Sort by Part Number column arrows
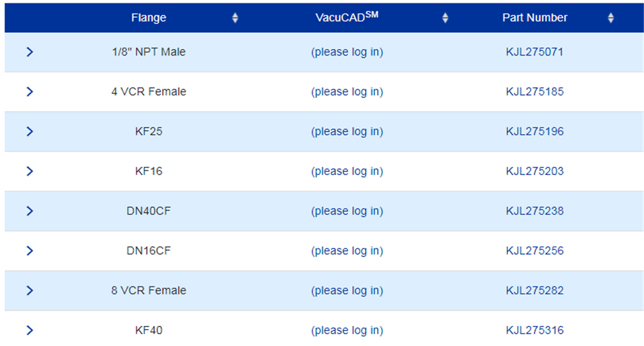The width and height of the screenshot is (644, 346). [610, 18]
